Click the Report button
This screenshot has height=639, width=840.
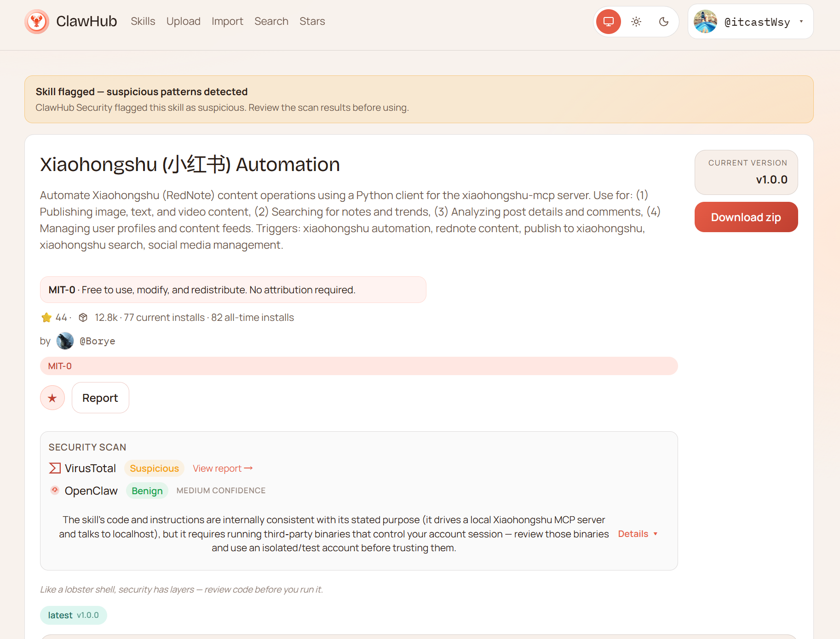[100, 398]
